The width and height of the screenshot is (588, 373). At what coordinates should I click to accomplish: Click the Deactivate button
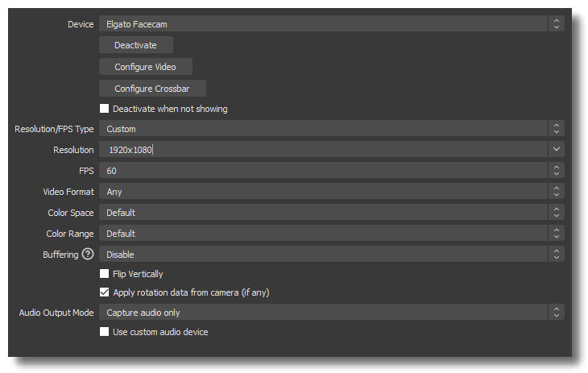tap(136, 45)
